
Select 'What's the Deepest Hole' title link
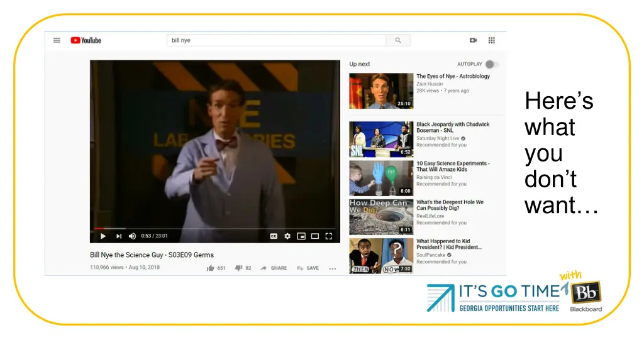tap(450, 206)
